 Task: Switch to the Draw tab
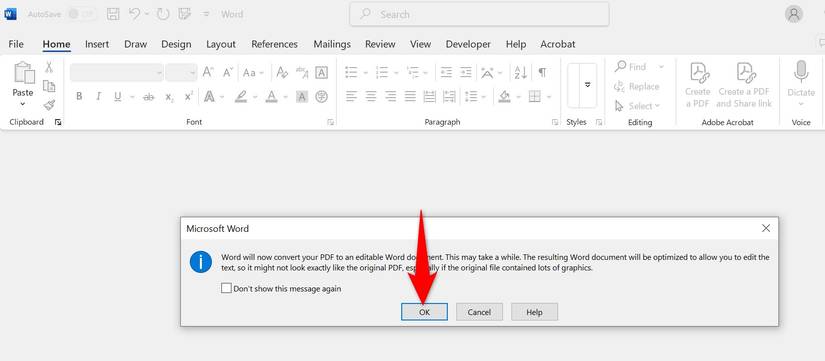(x=135, y=44)
